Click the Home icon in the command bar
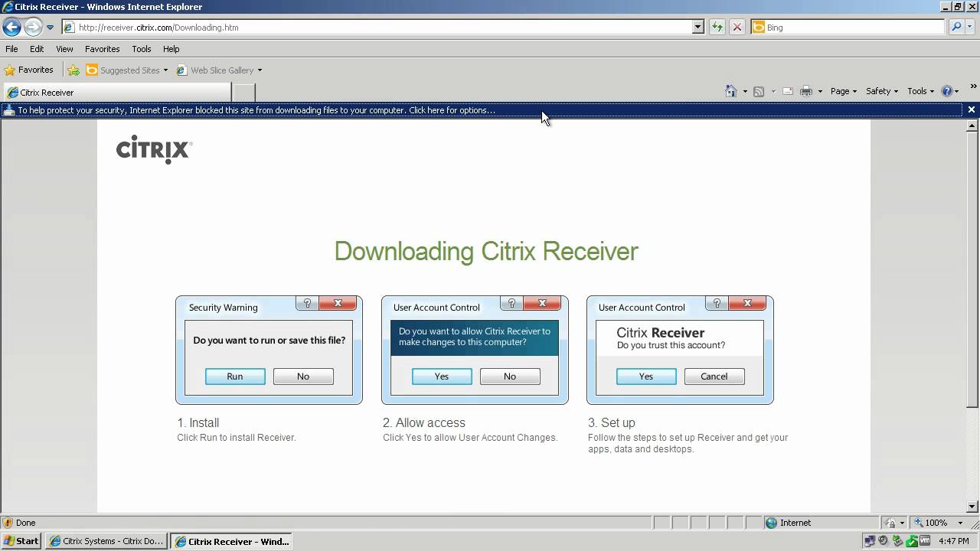Viewport: 980px width, 551px height. 731,91
